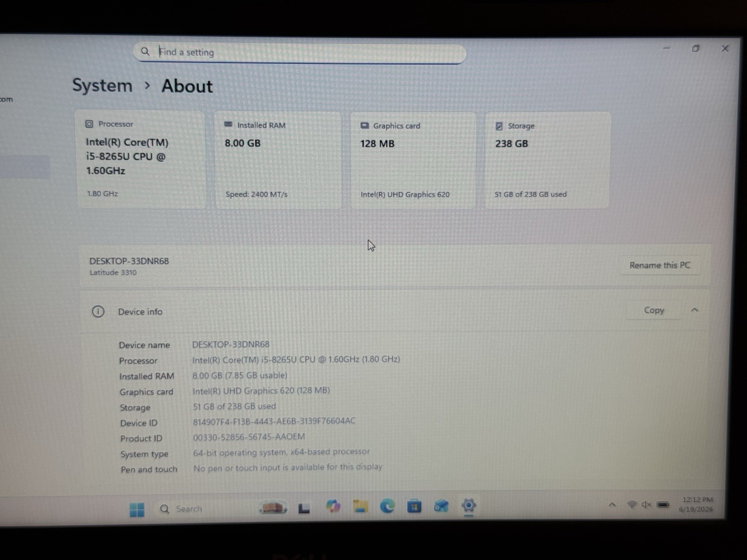The width and height of the screenshot is (747, 560).
Task: Launch Microsoft Edge from the taskbar
Action: point(387,506)
